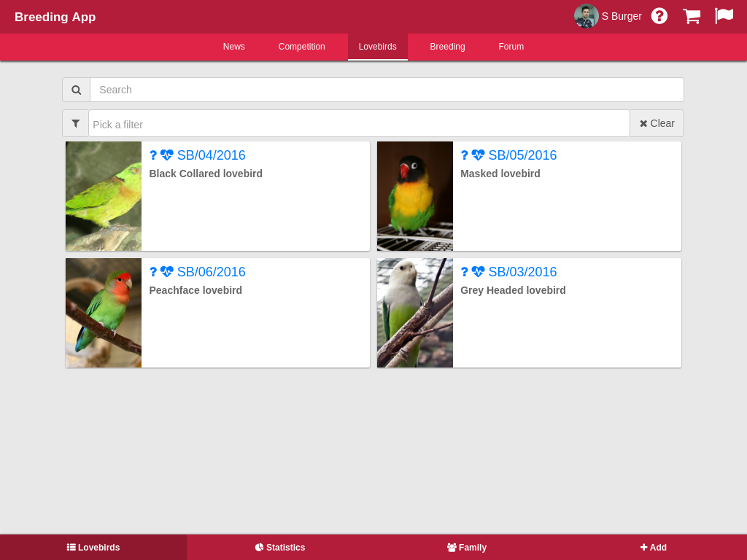This screenshot has width=747, height=560.
Task: Open the Forum tab
Action: point(511,47)
